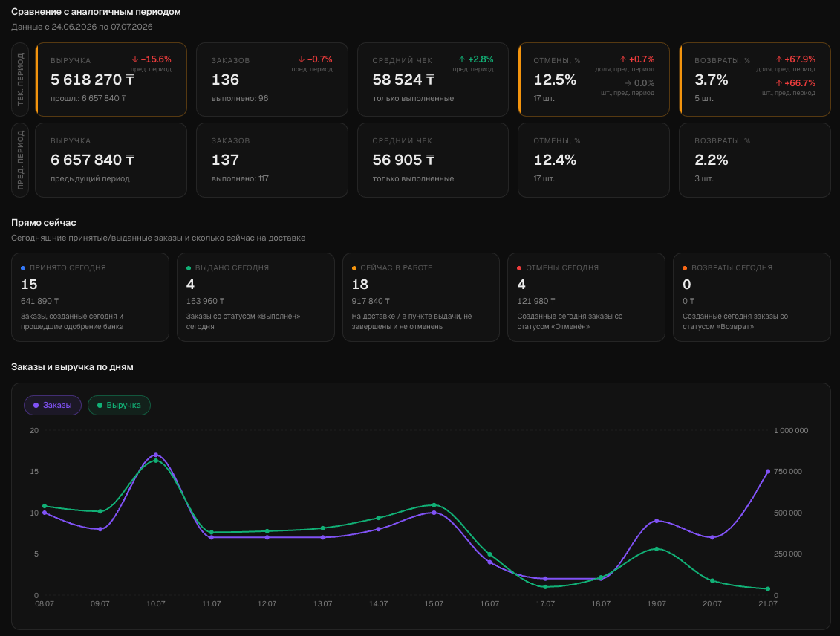Image resolution: width=840 pixels, height=636 pixels.
Task: Click the orange dot next to Возвраты сегодня
Action: tap(685, 268)
